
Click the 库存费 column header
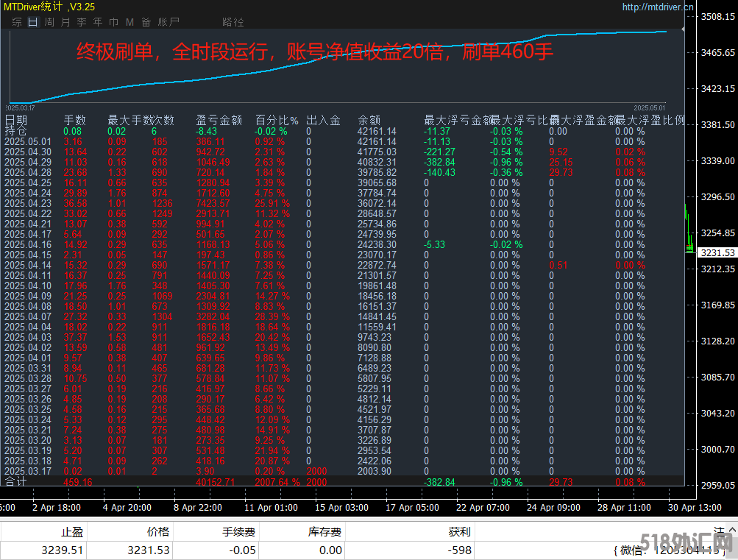coord(324,532)
